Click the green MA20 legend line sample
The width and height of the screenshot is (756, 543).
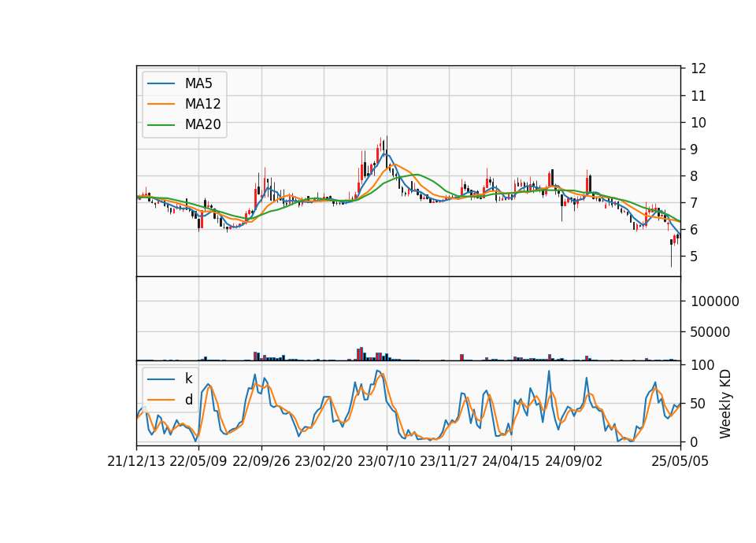pos(161,125)
